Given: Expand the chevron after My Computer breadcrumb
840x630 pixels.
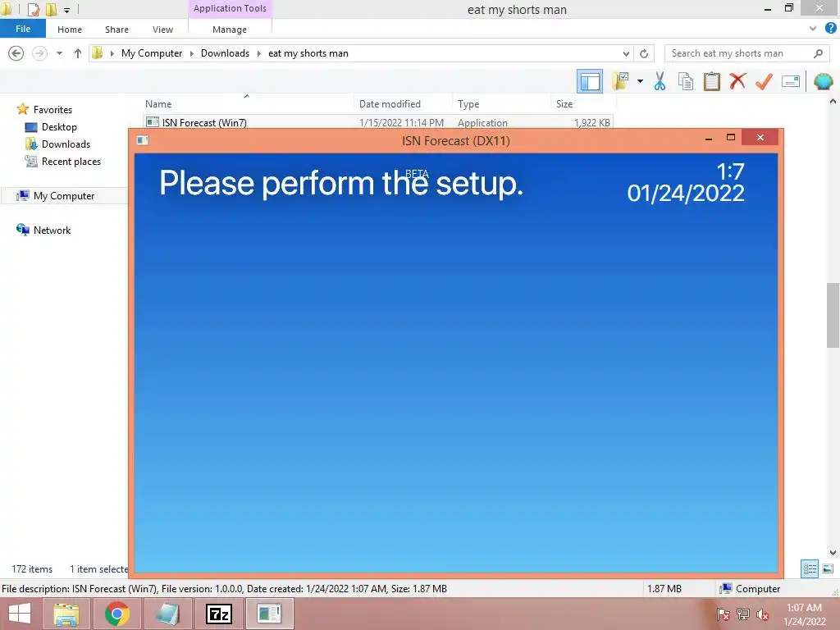Looking at the screenshot, I should 192,53.
